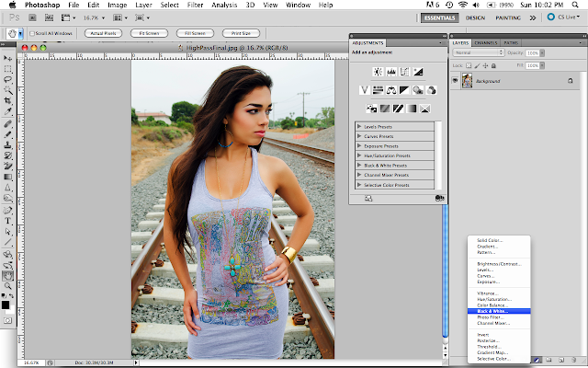Image resolution: width=588 pixels, height=368 pixels.
Task: Open the Opacity slider dropdown arrow
Action: [542, 53]
